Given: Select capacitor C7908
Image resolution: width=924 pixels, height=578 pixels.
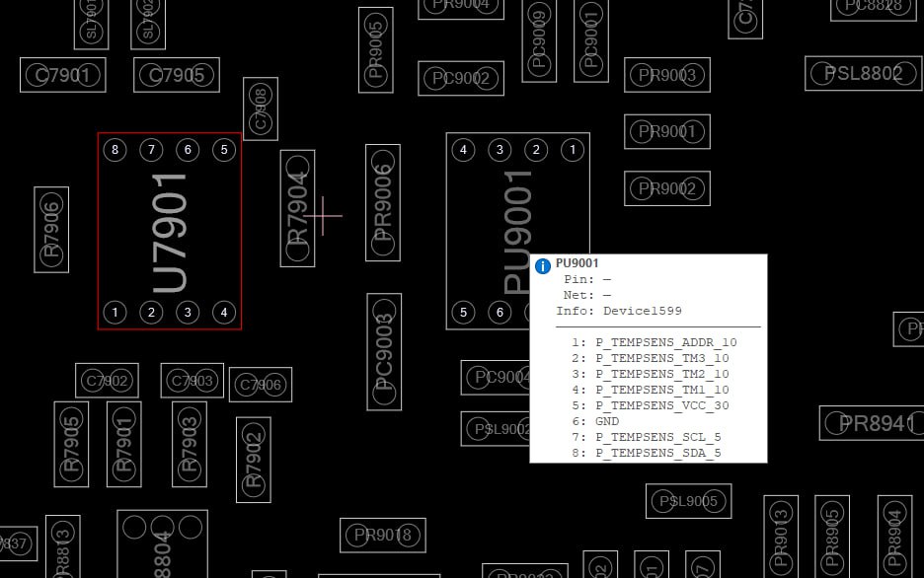Looking at the screenshot, I should 261,108.
